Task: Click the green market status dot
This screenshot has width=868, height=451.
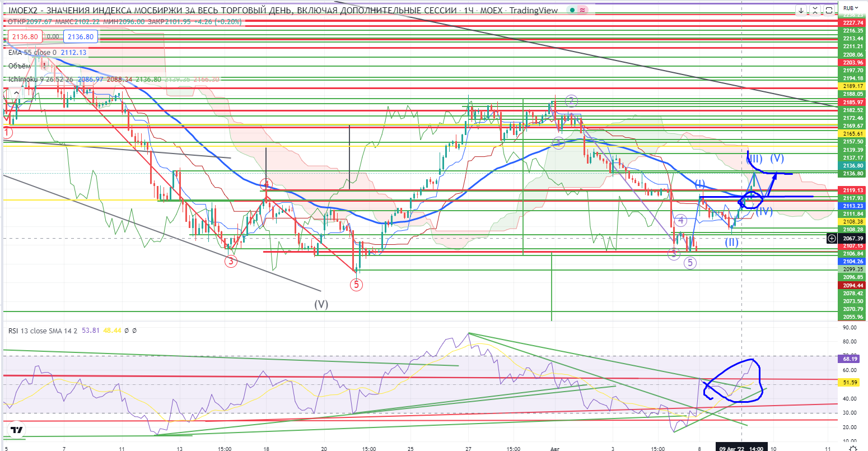Action: [x=571, y=10]
